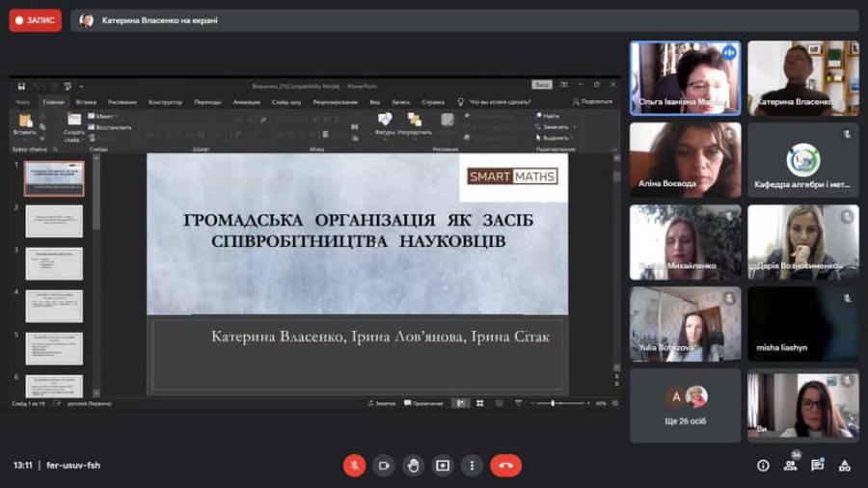Select misha liashyn participant tile
Screen dimensions: 868x488
(803, 324)
